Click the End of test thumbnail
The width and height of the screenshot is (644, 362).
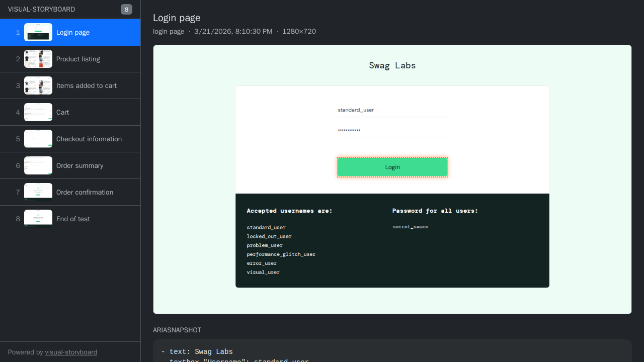pyautogui.click(x=38, y=219)
